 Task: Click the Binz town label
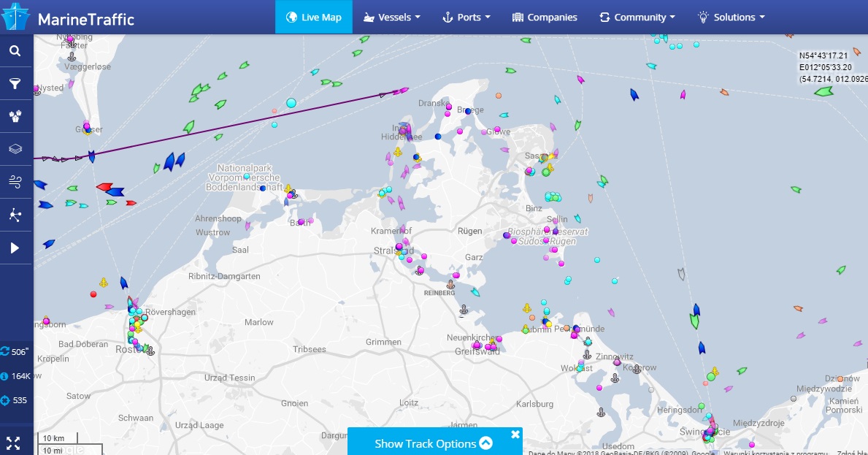(534, 208)
